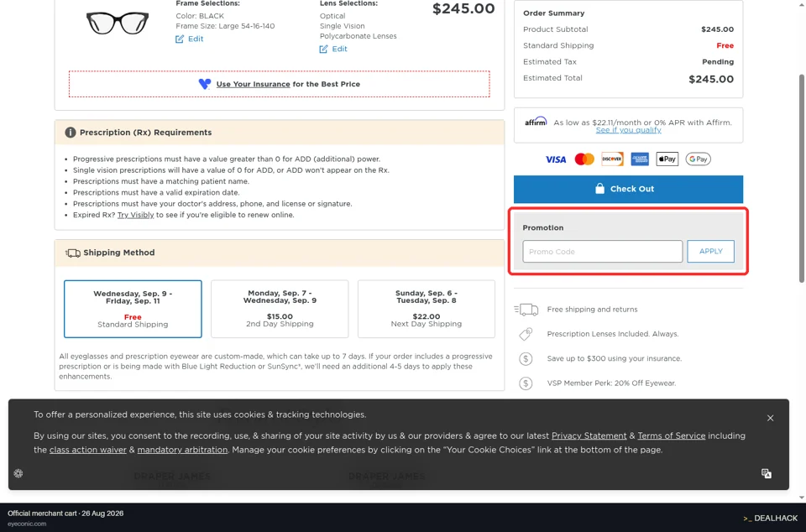This screenshot has height=532, width=806.
Task: Click the price tag icon for lenses included
Action: [526, 334]
